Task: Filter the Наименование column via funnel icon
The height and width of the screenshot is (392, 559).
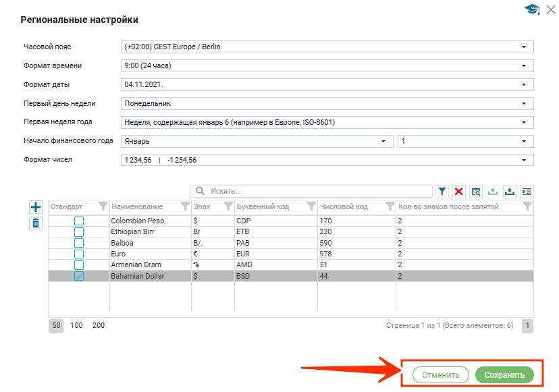Action: point(185,206)
